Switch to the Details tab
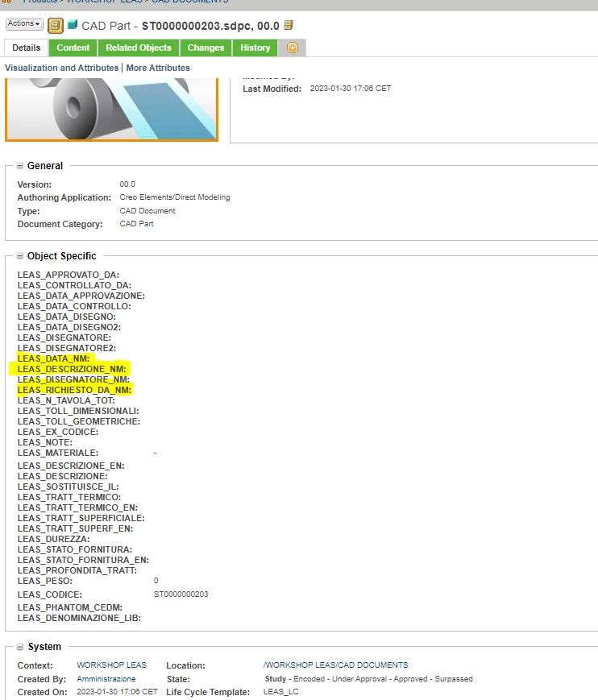 (27, 48)
